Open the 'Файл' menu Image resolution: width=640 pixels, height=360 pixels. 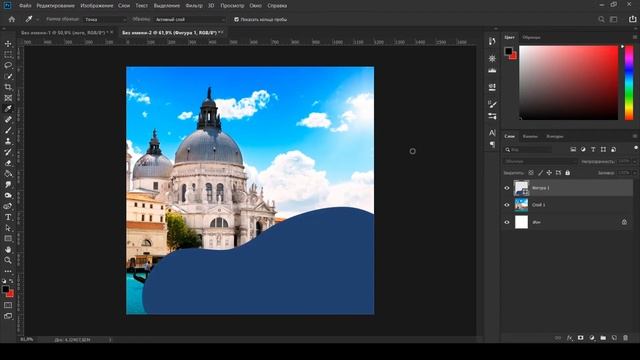pos(25,6)
